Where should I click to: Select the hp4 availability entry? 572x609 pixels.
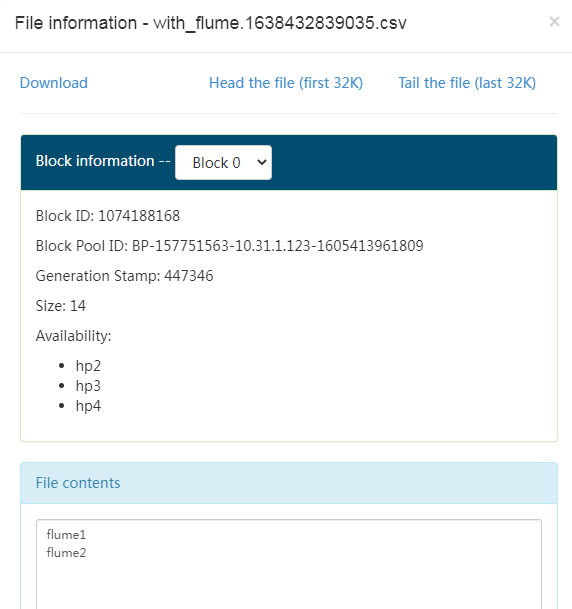pos(88,406)
